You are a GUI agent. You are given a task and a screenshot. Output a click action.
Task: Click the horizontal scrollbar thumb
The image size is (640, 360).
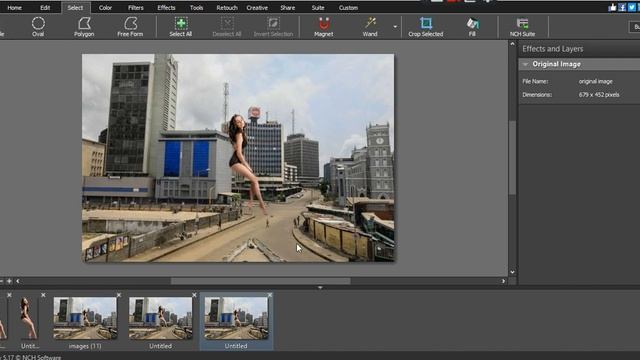[260, 281]
